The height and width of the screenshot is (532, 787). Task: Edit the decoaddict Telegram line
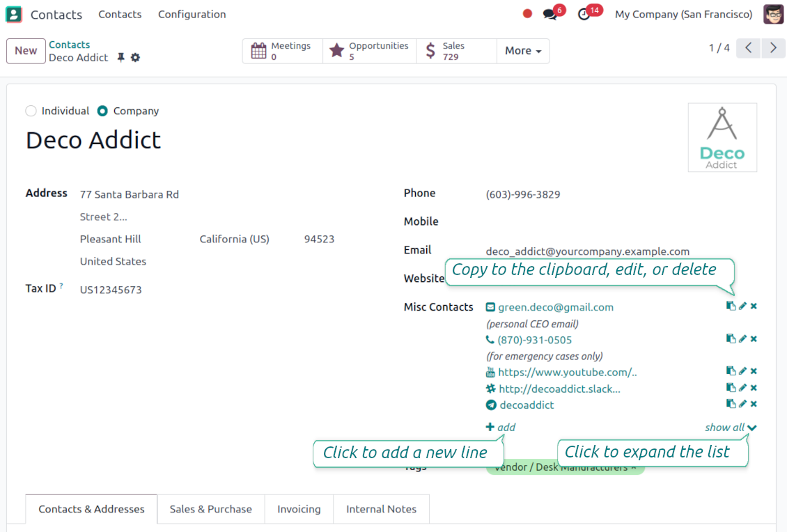click(x=743, y=403)
